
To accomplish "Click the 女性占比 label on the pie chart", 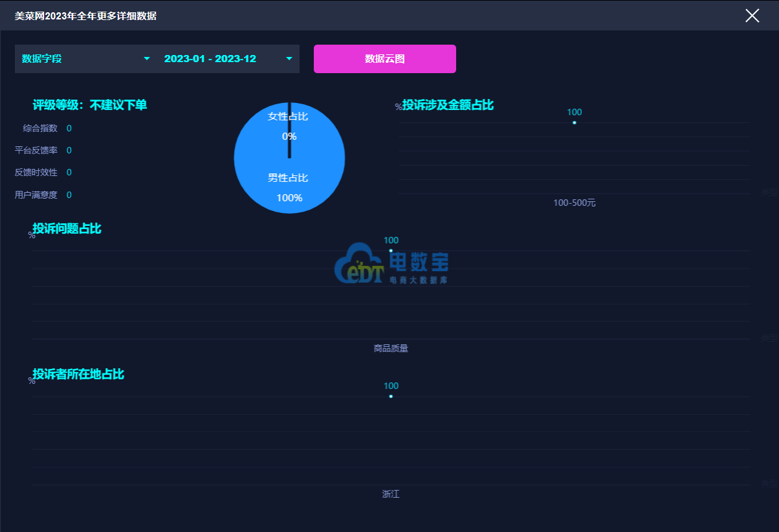I will pyautogui.click(x=288, y=116).
